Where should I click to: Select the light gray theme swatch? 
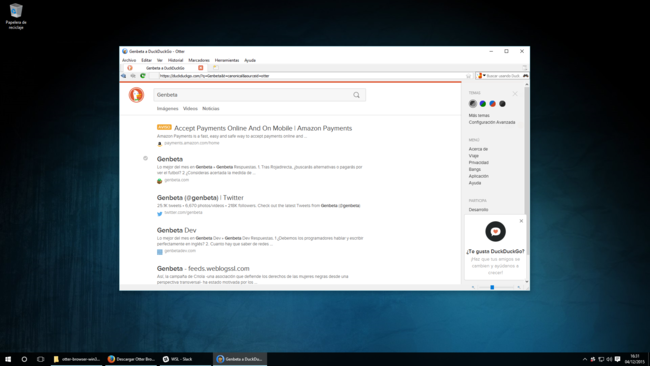[473, 104]
